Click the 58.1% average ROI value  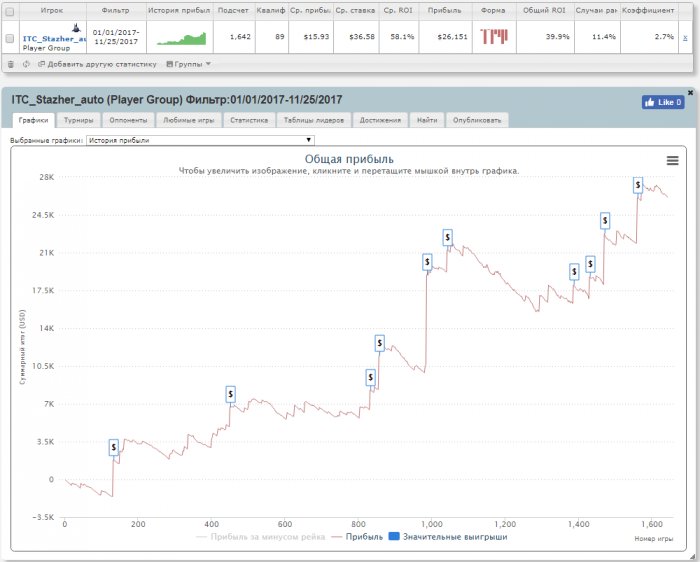click(x=402, y=37)
